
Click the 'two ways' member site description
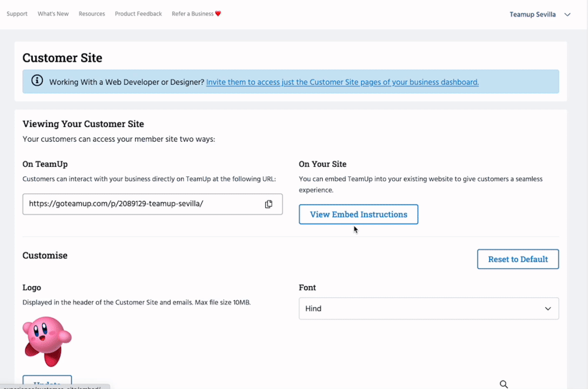[x=119, y=139]
